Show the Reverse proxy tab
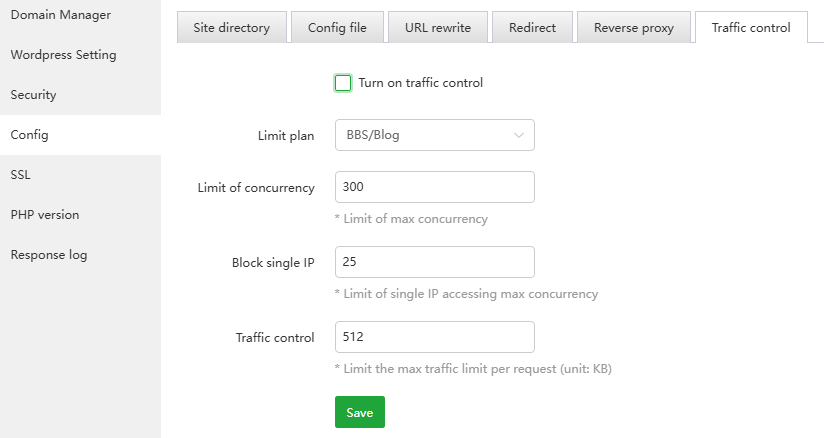 coord(634,28)
